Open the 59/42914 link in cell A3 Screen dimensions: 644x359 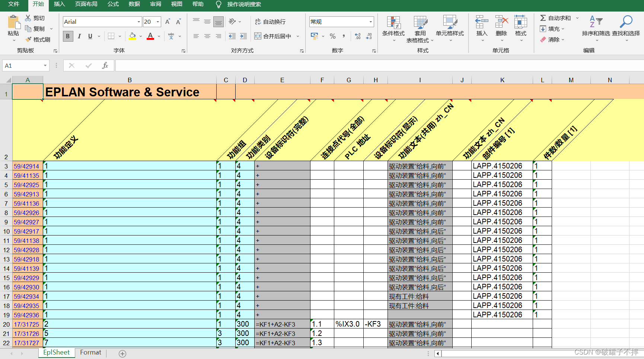pos(26,166)
